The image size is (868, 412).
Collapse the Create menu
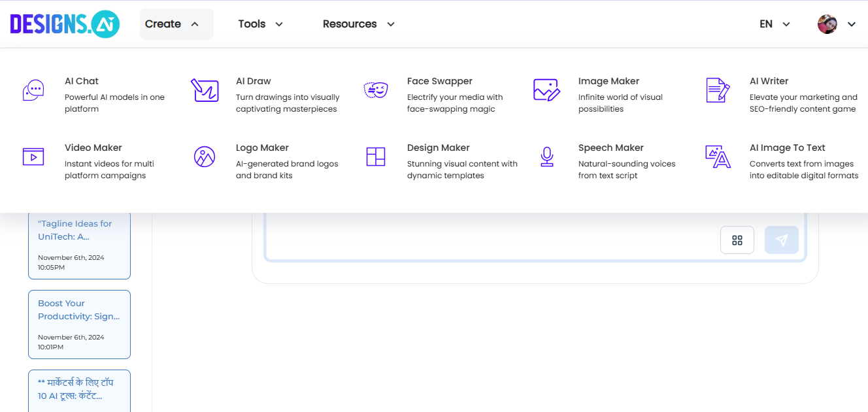[176, 24]
